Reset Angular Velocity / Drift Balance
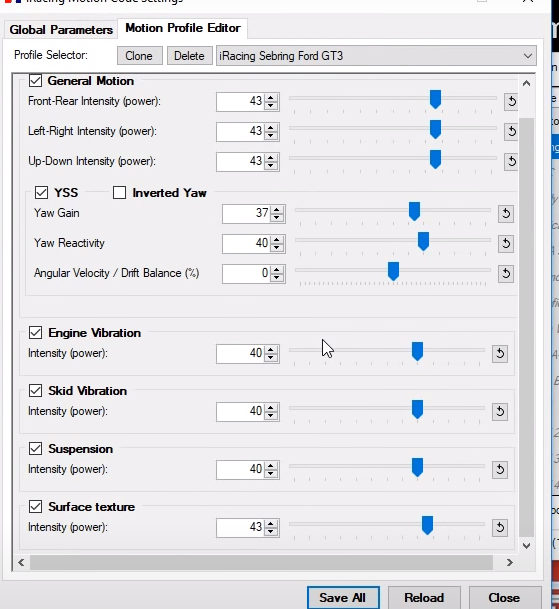559x609 pixels. click(506, 273)
